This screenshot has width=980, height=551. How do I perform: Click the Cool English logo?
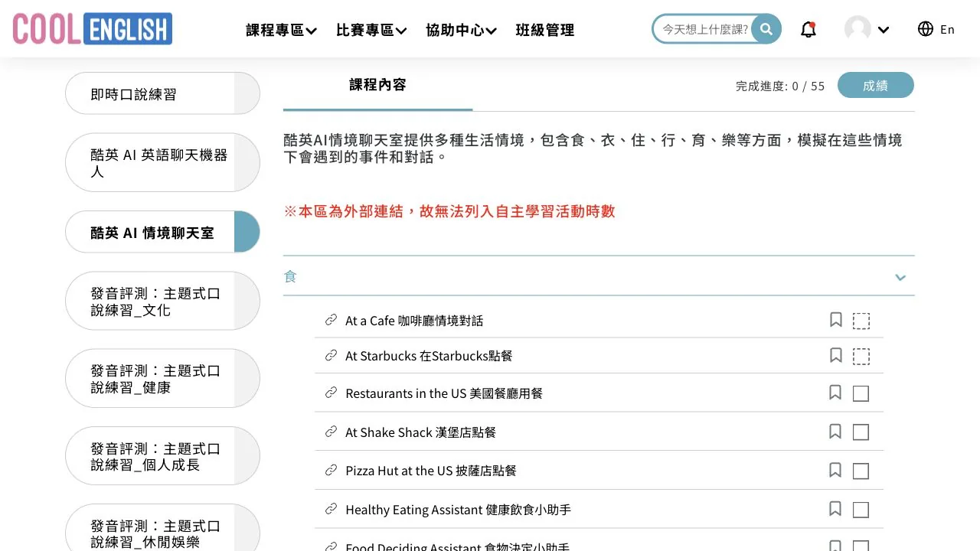[92, 29]
